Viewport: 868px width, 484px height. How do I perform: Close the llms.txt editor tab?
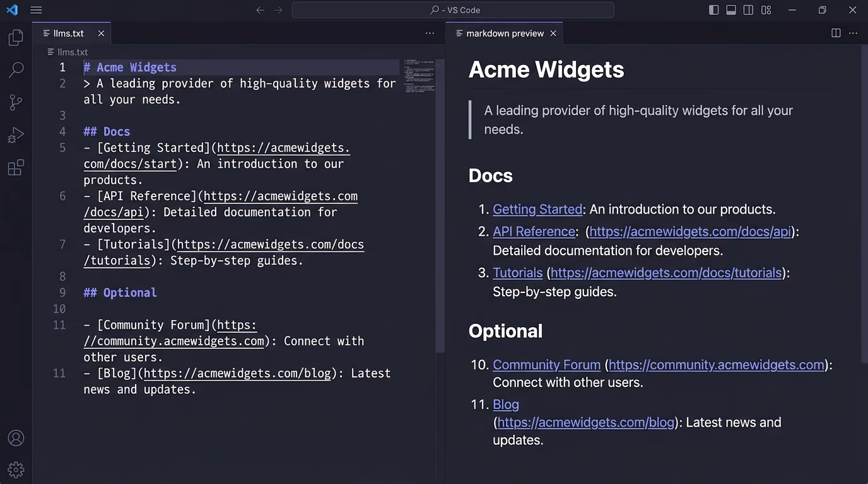click(101, 33)
